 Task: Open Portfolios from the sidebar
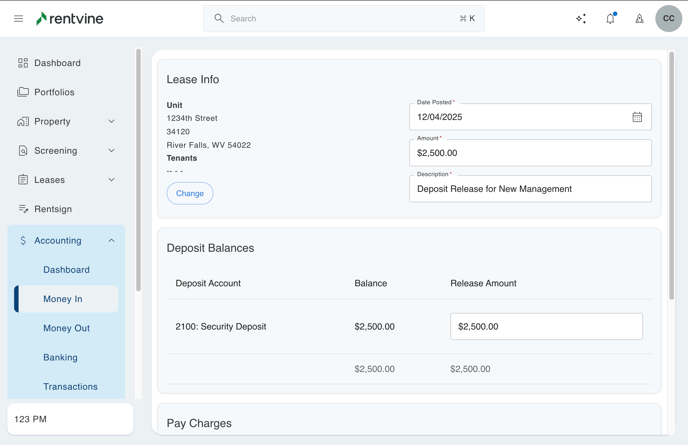pyautogui.click(x=54, y=92)
